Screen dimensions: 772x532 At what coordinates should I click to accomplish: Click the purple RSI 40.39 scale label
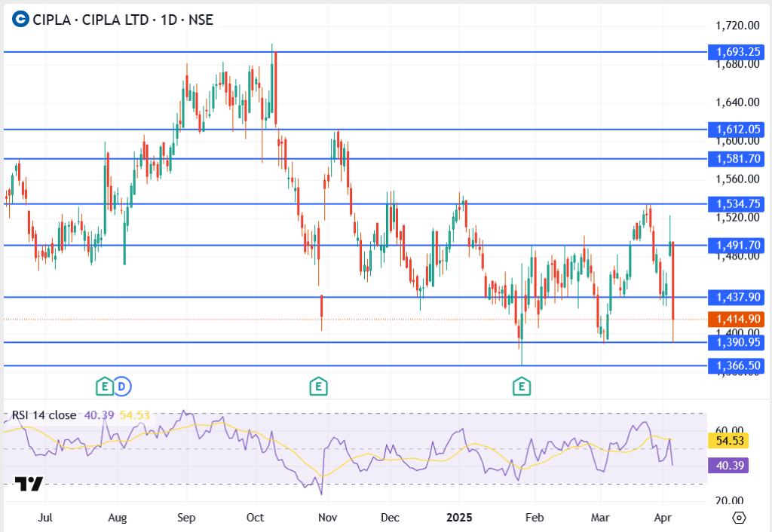(x=728, y=466)
